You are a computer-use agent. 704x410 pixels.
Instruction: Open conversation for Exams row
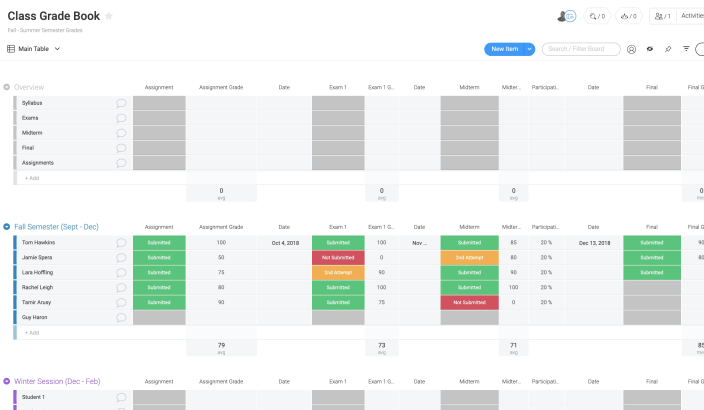pos(121,118)
